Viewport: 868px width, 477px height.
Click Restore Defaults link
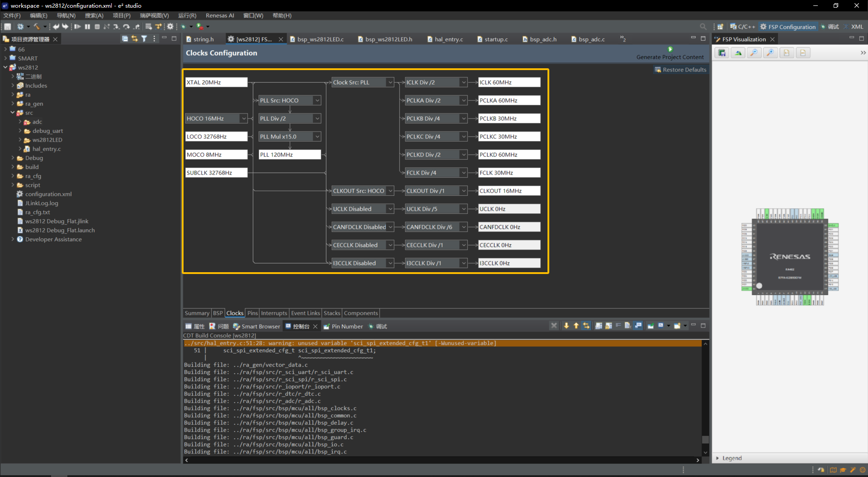click(680, 70)
